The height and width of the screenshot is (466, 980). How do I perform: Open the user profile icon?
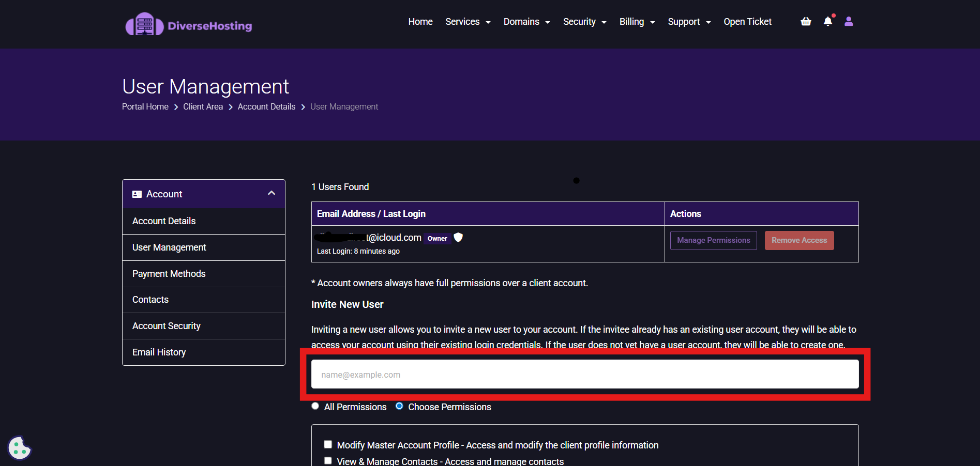[849, 21]
